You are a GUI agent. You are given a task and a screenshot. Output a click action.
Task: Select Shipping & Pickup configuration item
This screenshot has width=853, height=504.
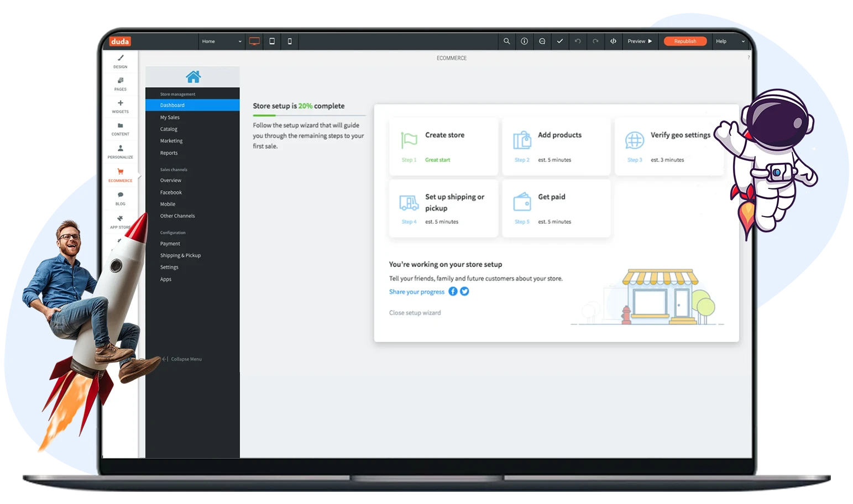180,255
